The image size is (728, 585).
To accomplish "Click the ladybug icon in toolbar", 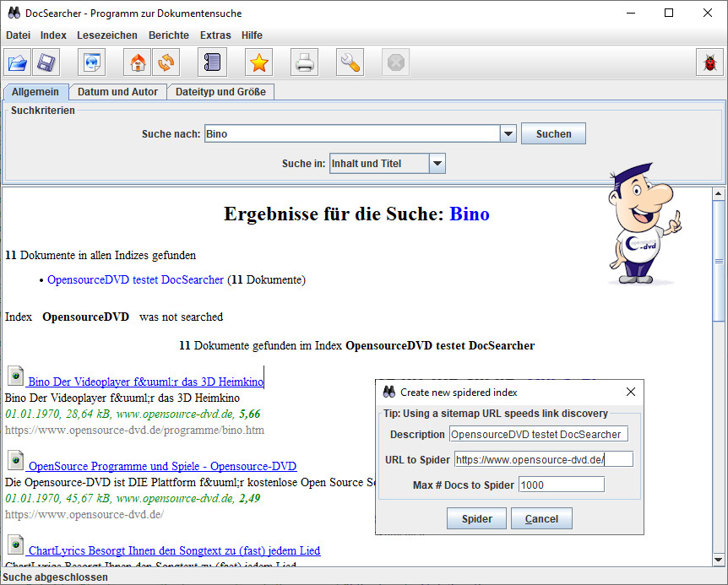I will click(x=709, y=62).
